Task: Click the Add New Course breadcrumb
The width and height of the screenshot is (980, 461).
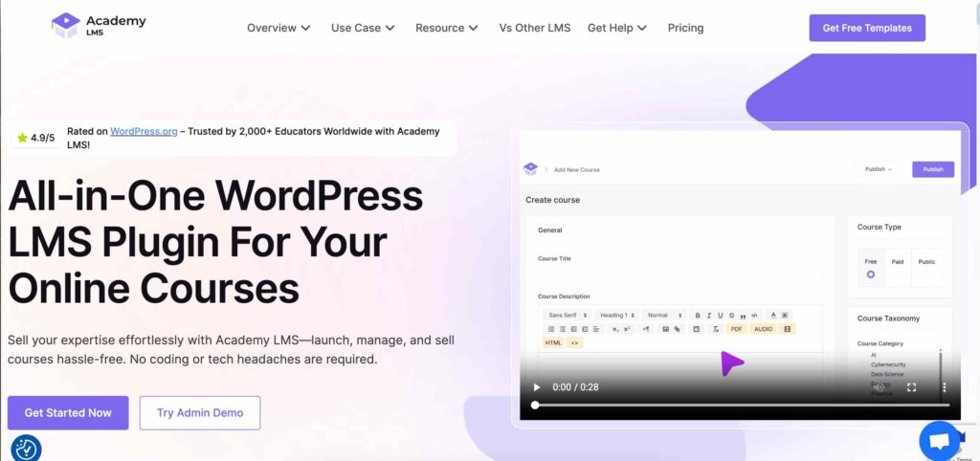Action: tap(577, 170)
